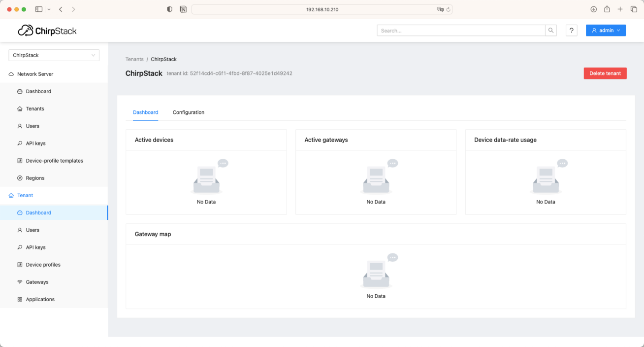The width and height of the screenshot is (644, 347).
Task: Open Gateways in the Tenant menu
Action: [x=37, y=282]
